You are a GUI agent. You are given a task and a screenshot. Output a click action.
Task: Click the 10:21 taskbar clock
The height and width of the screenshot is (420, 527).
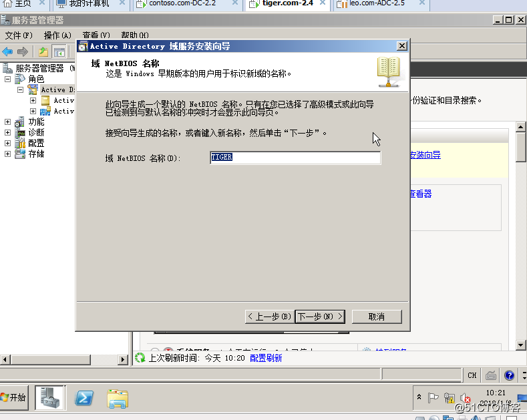(496, 393)
